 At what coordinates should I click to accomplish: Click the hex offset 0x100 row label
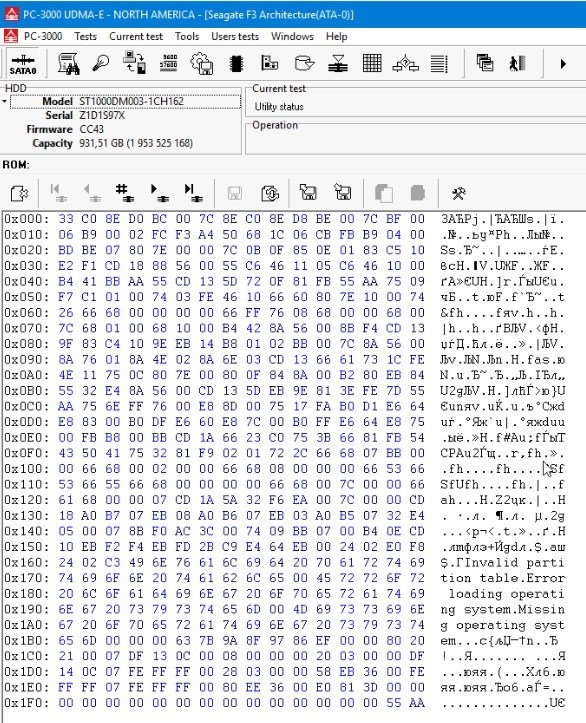(x=27, y=469)
